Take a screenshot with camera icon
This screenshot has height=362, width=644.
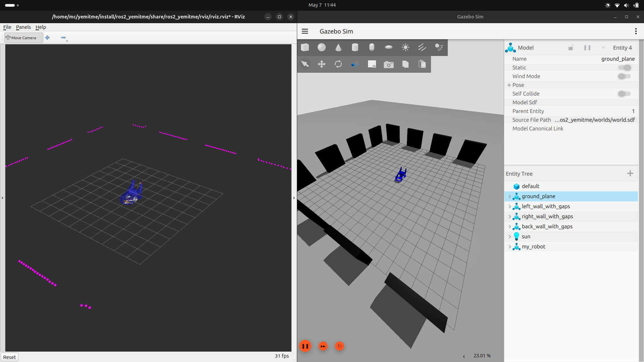388,64
